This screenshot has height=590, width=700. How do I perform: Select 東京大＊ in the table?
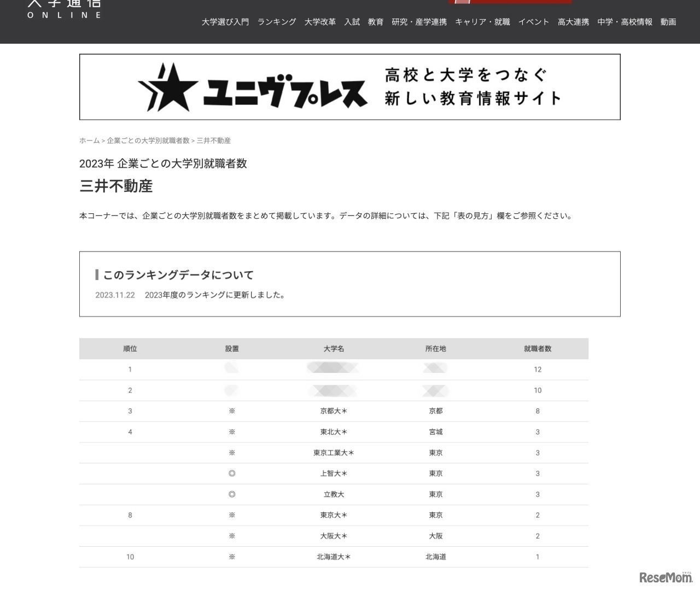334,515
